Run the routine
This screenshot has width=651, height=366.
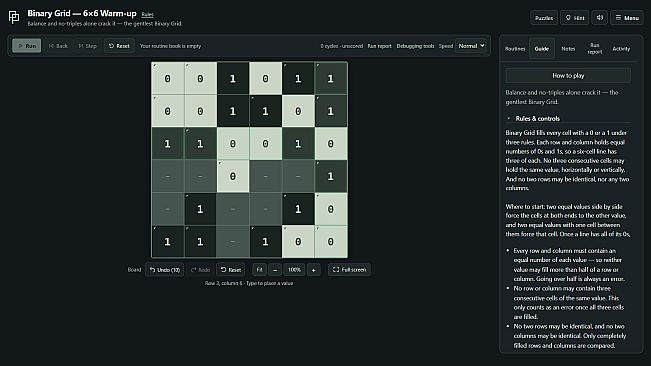(x=27, y=46)
